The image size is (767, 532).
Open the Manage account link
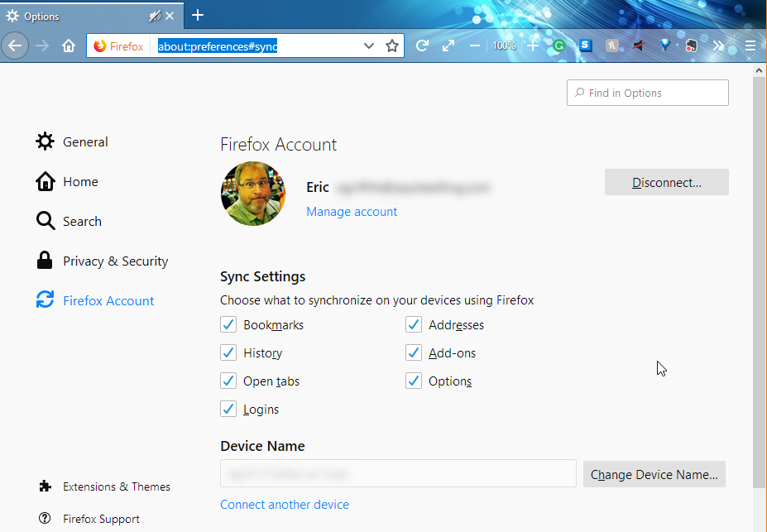tap(352, 212)
